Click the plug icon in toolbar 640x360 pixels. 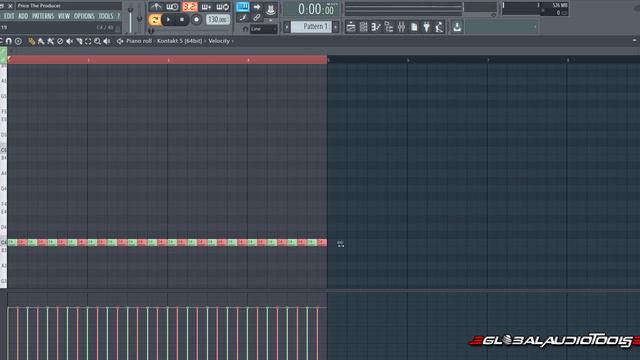pyautogui.click(x=427, y=27)
